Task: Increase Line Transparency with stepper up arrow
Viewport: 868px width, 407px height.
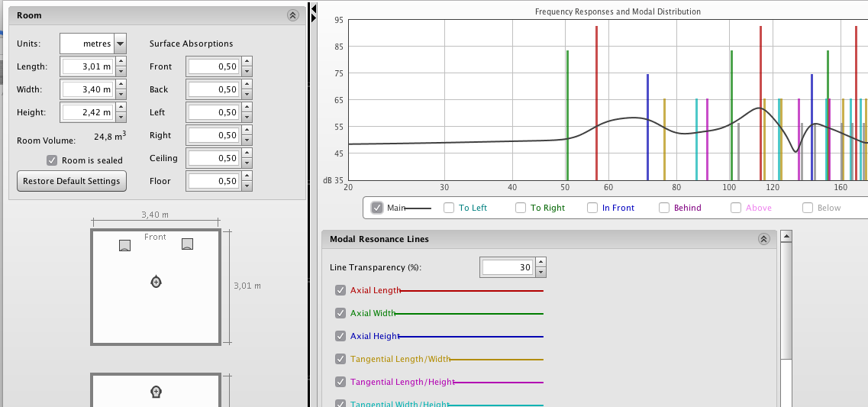Action: coord(541,263)
